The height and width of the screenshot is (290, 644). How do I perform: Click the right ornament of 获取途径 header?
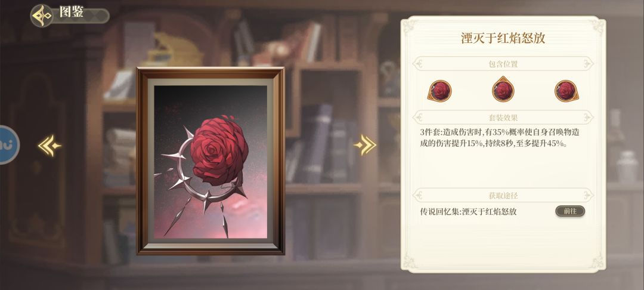coord(588,195)
